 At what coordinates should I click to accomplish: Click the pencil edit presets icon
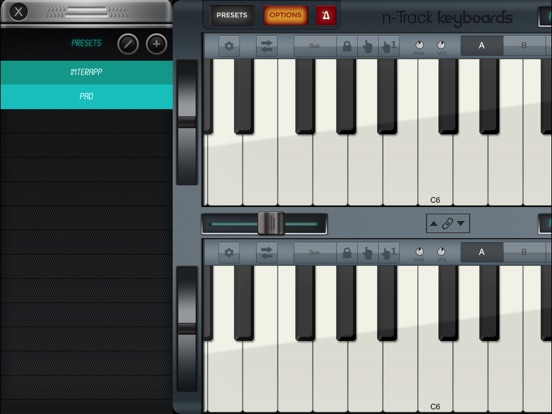click(x=128, y=44)
